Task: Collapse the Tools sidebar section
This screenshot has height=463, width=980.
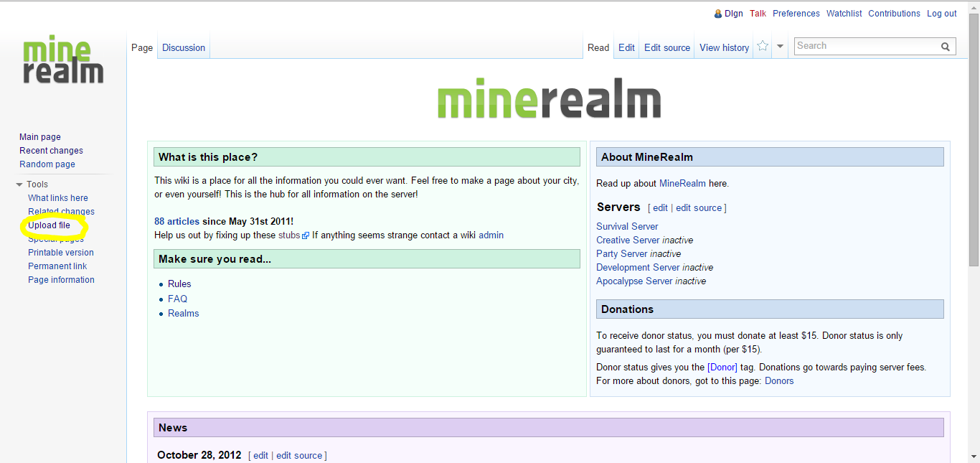Action: 20,184
